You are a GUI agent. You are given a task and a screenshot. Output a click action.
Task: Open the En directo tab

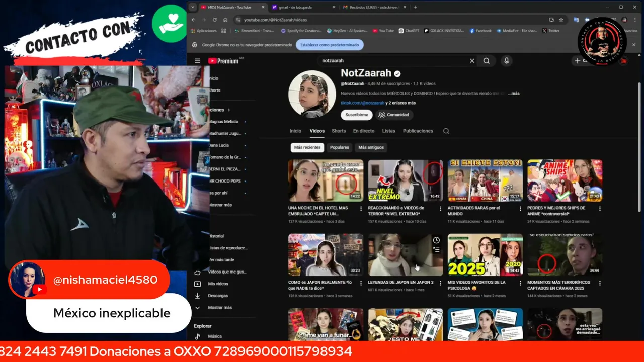(x=364, y=131)
